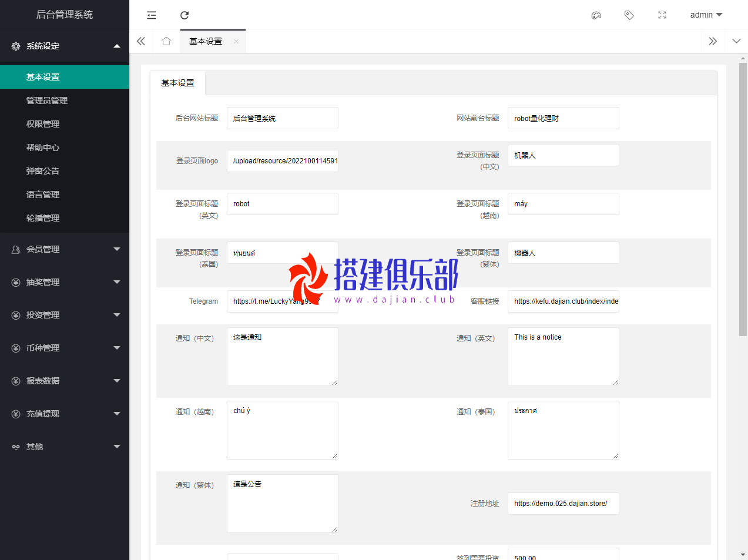The height and width of the screenshot is (560, 748).
Task: Close the 基本设置 page tab
Action: click(x=236, y=41)
